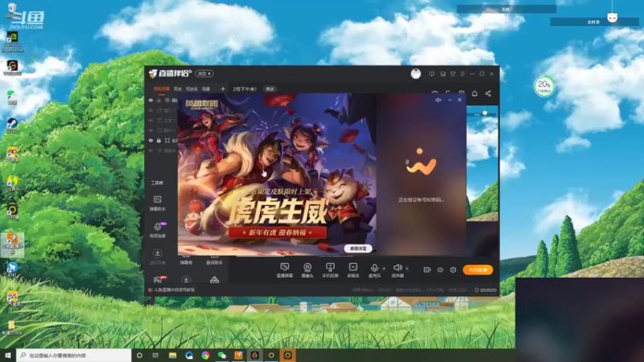Viewport: 644px width, 362px height.
Task: Open the mailbox icon in title bar
Action: 443,74
